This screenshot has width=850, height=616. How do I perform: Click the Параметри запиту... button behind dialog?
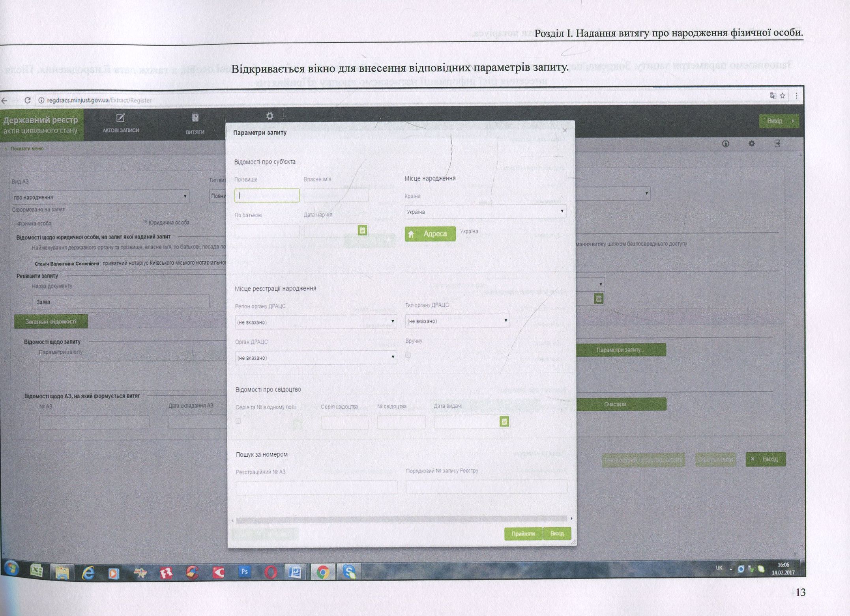click(x=621, y=350)
